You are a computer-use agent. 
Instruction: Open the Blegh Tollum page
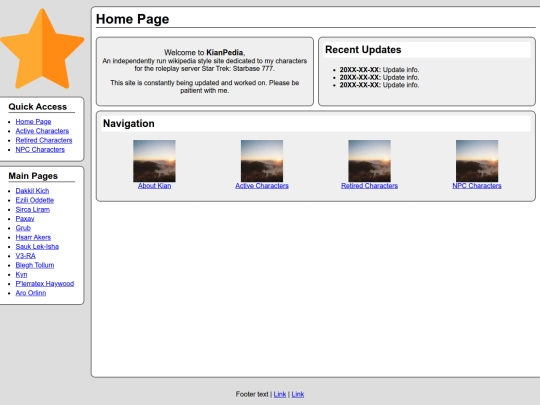click(x=35, y=265)
